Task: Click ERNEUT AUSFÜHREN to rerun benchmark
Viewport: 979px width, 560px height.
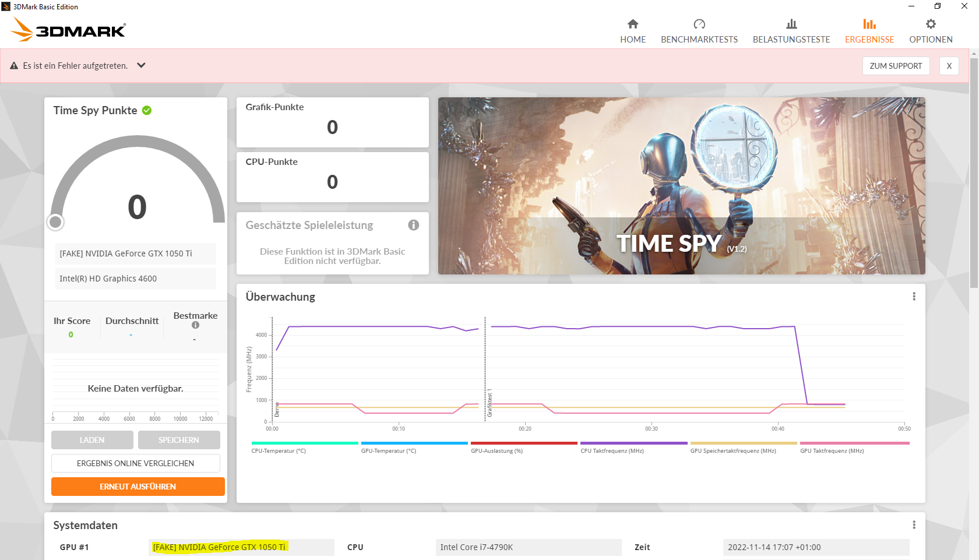Action: coord(138,487)
